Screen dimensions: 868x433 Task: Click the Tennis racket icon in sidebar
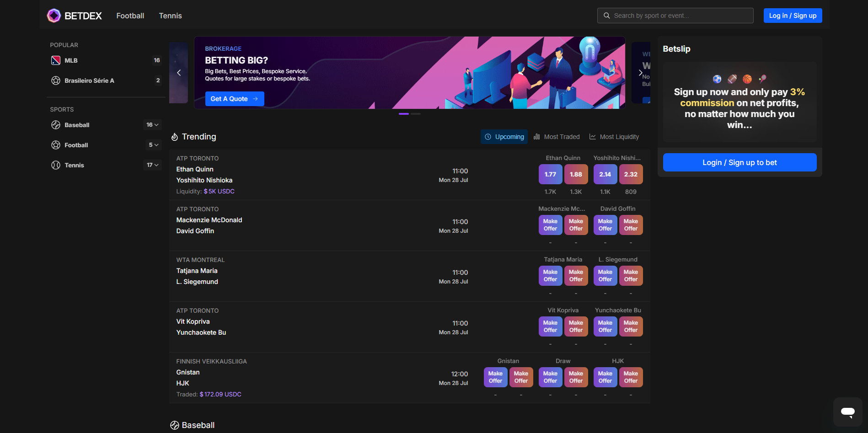pos(56,165)
